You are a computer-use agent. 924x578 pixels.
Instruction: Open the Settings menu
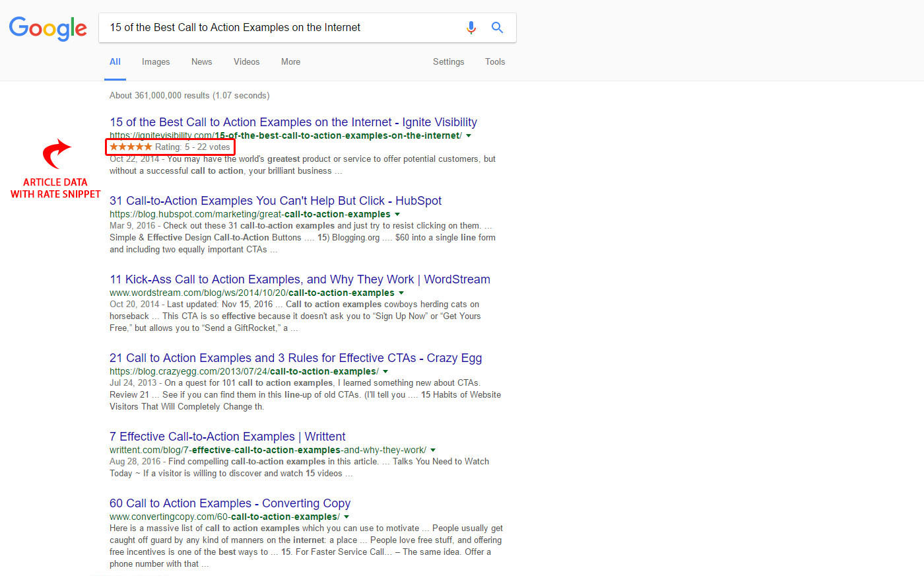[448, 62]
